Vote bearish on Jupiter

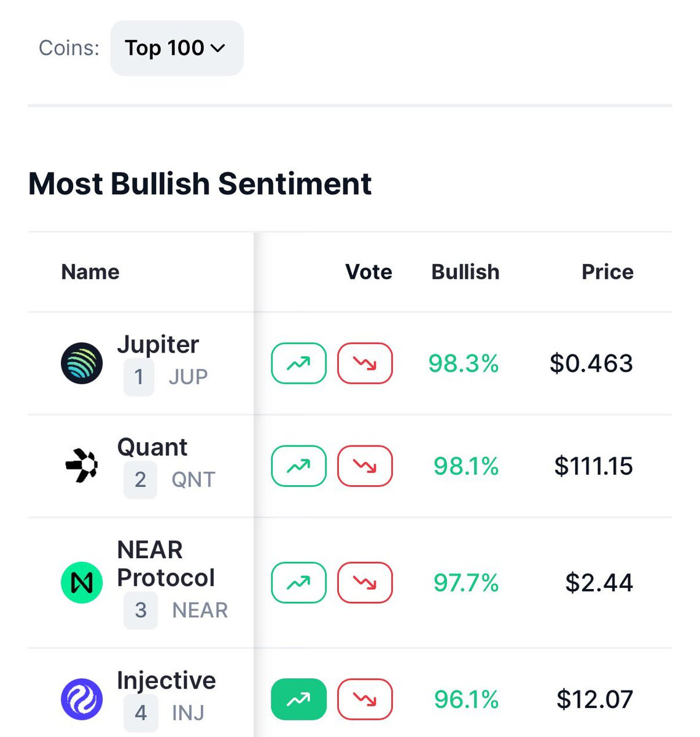pos(365,364)
